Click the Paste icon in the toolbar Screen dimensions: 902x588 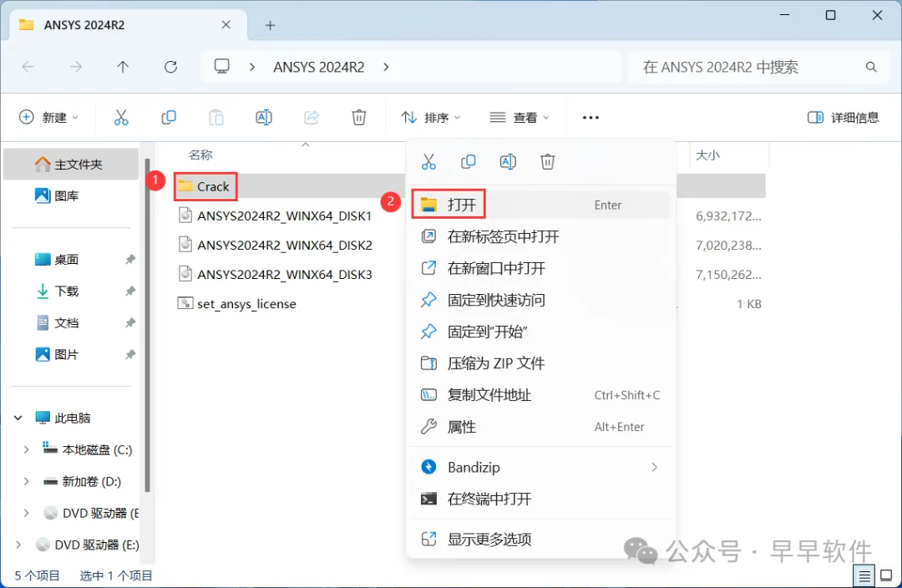tap(216, 118)
